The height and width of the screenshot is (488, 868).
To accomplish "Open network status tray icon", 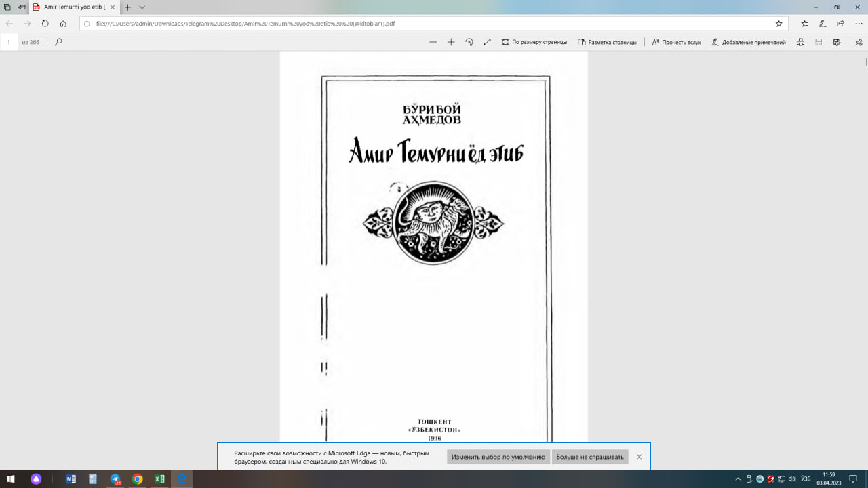I will (782, 479).
